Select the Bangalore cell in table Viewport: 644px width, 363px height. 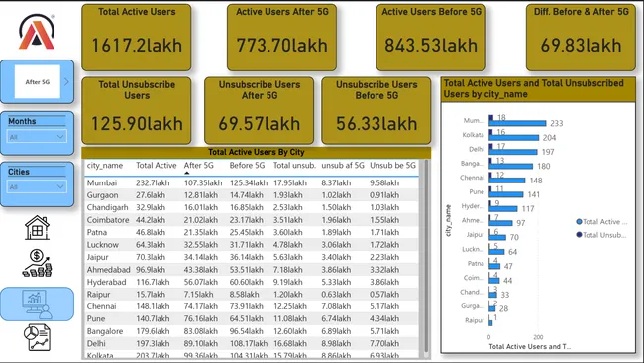click(x=105, y=331)
